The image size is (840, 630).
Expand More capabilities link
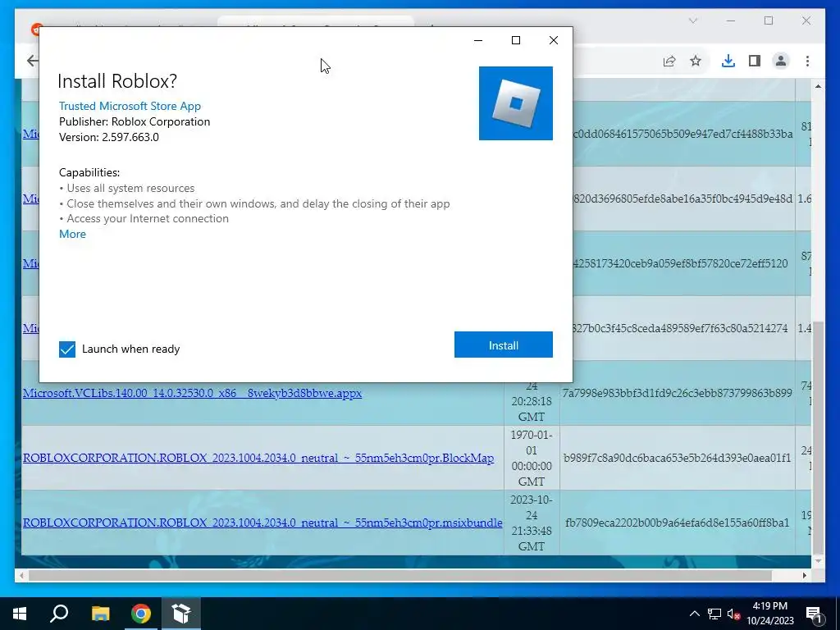click(x=72, y=234)
